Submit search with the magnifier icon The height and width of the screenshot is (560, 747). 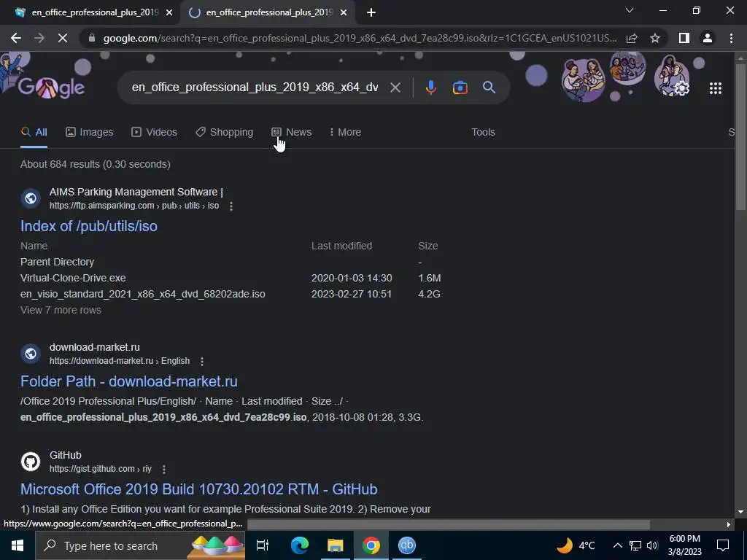[x=489, y=87]
